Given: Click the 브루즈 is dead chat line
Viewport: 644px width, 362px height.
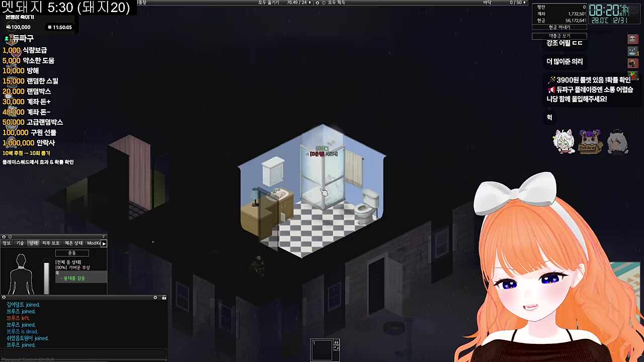Looking at the screenshot, I should pos(22,332).
